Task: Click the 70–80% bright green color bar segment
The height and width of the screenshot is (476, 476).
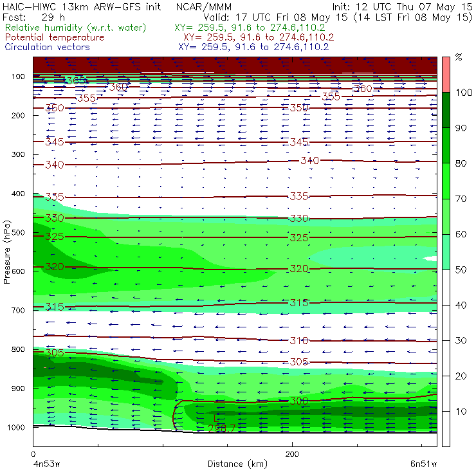Action: 446,181
